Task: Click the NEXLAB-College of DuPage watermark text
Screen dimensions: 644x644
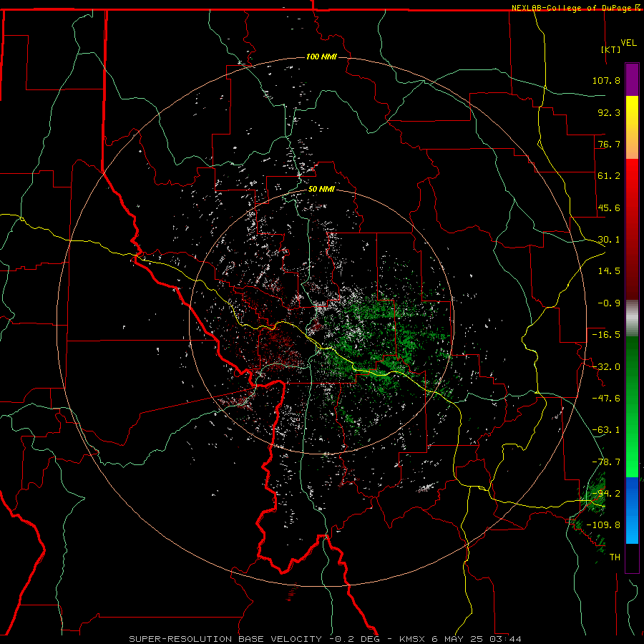Action: 571,8
